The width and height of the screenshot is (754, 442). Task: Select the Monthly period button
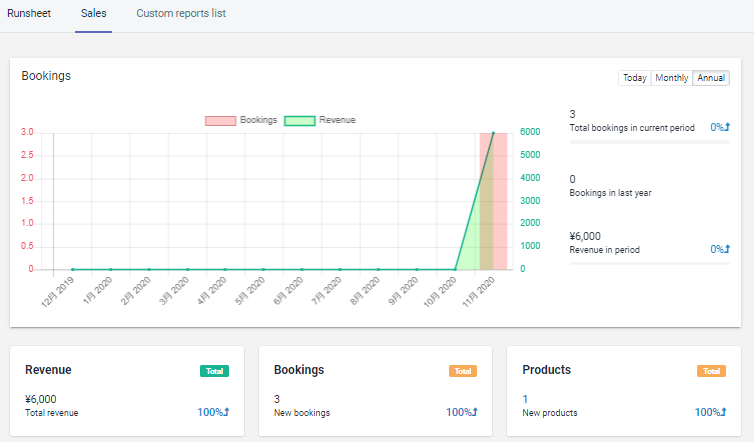point(671,78)
